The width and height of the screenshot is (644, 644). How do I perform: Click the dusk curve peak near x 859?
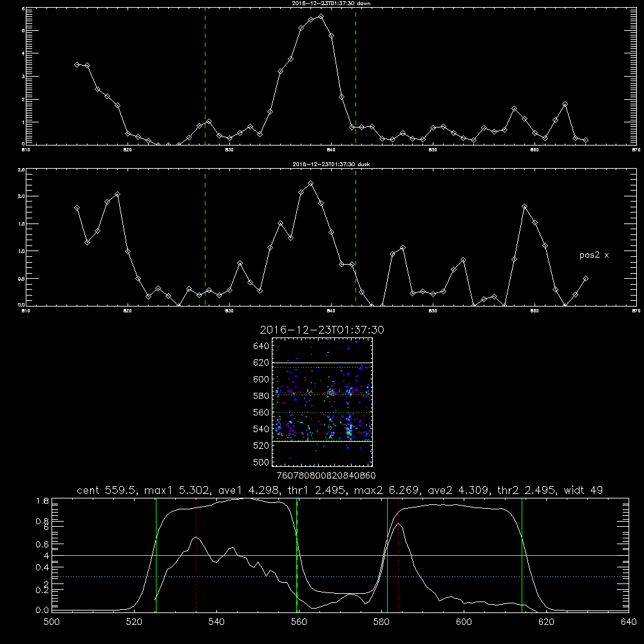click(524, 207)
